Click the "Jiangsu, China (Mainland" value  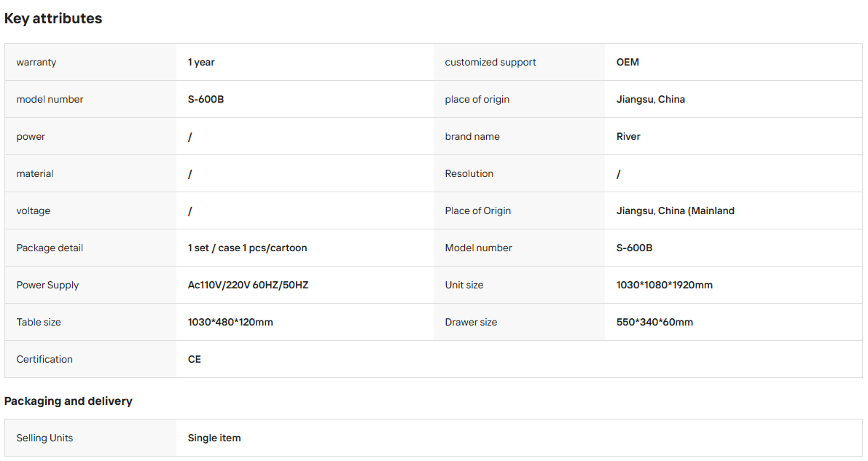[x=676, y=210]
